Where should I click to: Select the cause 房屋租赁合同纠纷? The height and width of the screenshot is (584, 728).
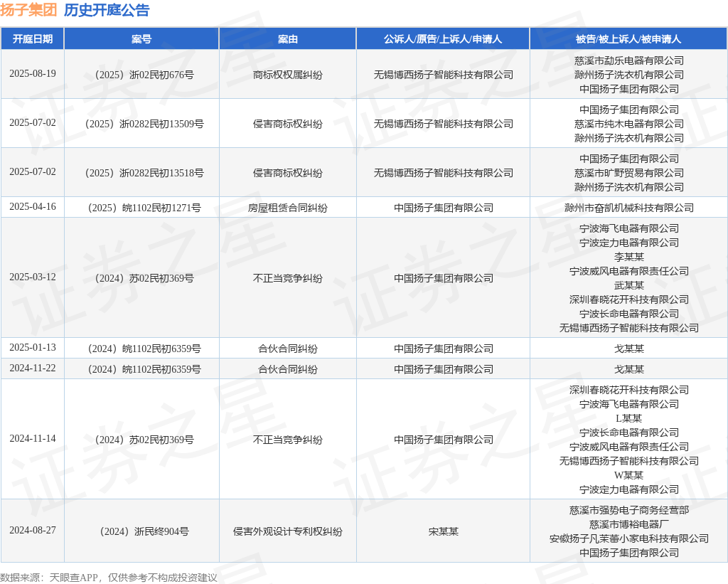pyautogui.click(x=288, y=208)
